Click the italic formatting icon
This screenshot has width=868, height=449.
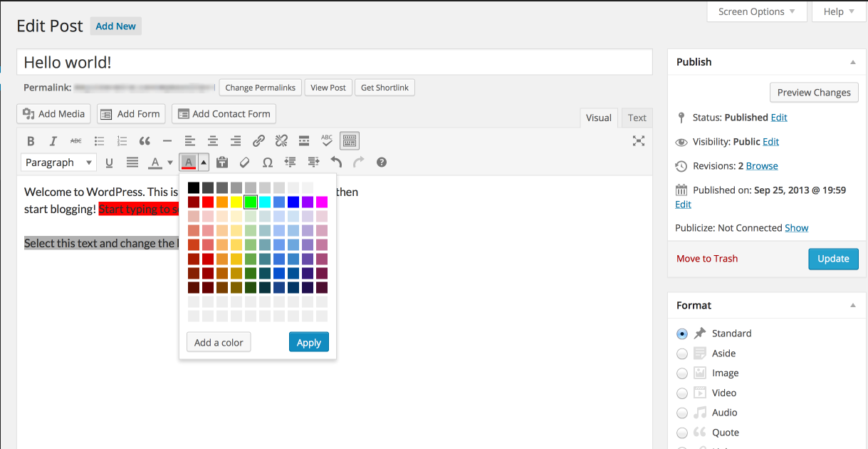[x=53, y=140]
